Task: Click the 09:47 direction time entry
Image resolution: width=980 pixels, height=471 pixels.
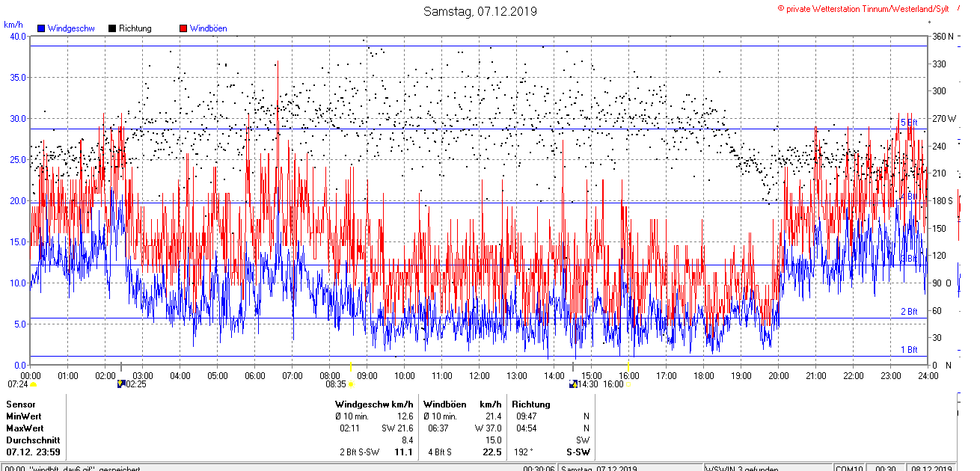Action: point(526,416)
